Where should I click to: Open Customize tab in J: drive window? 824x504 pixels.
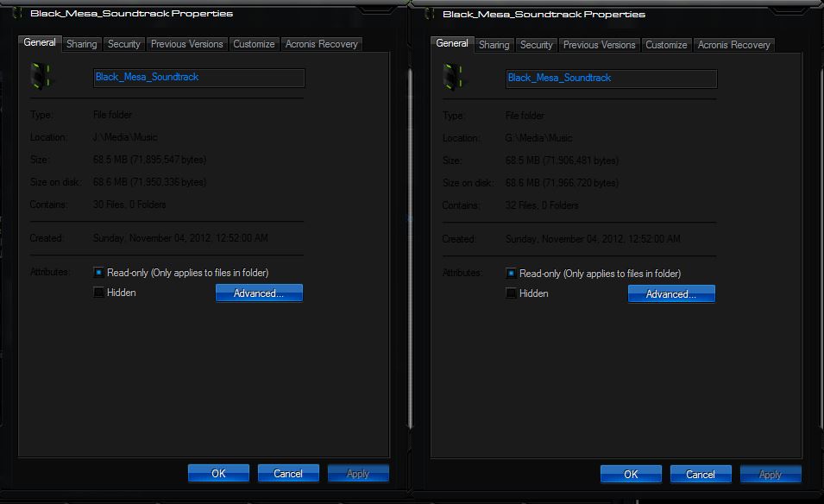pyautogui.click(x=254, y=44)
